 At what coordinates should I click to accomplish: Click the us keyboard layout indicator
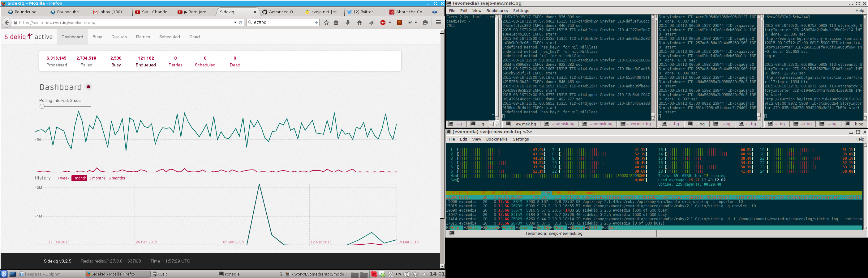pos(399,274)
